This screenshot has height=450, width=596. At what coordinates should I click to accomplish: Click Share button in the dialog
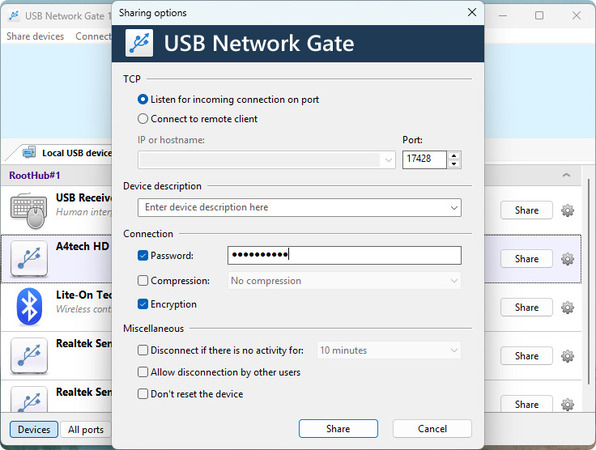[338, 429]
